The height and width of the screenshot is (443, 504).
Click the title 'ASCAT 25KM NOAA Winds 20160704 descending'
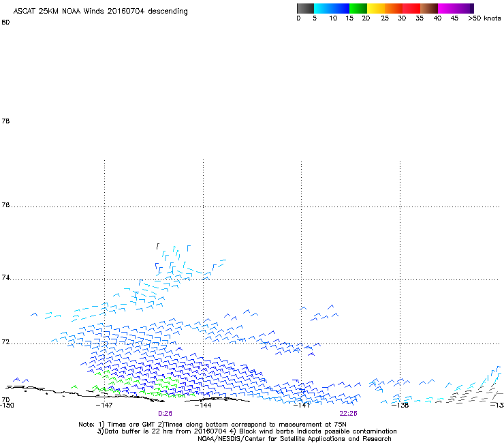click(x=100, y=12)
